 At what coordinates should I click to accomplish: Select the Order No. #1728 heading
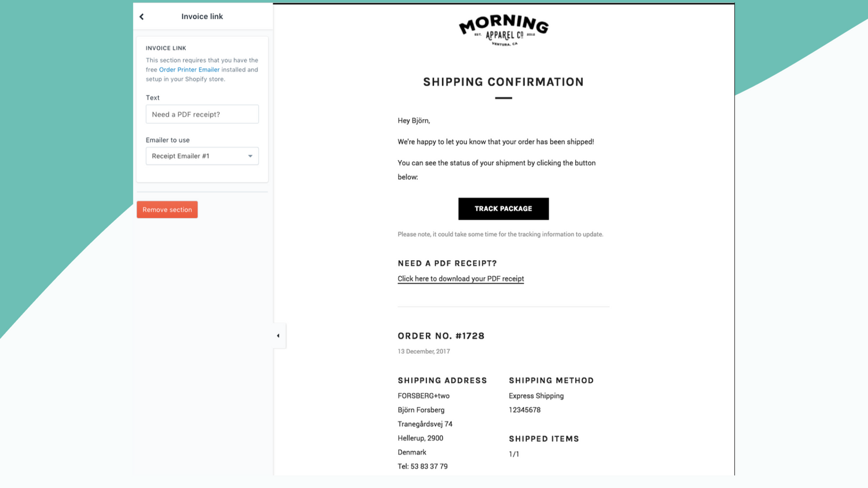pyautogui.click(x=440, y=335)
